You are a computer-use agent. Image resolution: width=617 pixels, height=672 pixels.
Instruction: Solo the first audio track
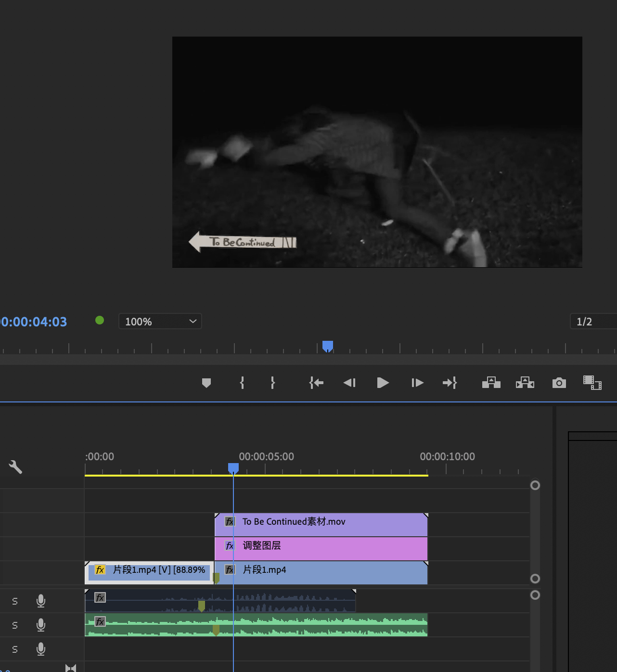point(15,601)
